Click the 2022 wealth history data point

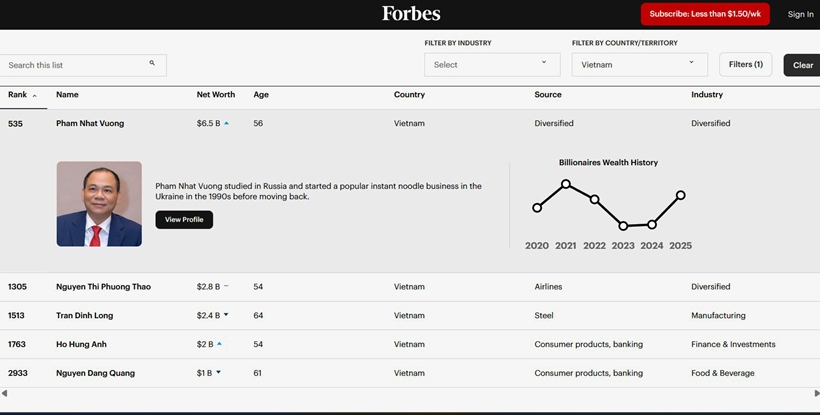[594, 200]
